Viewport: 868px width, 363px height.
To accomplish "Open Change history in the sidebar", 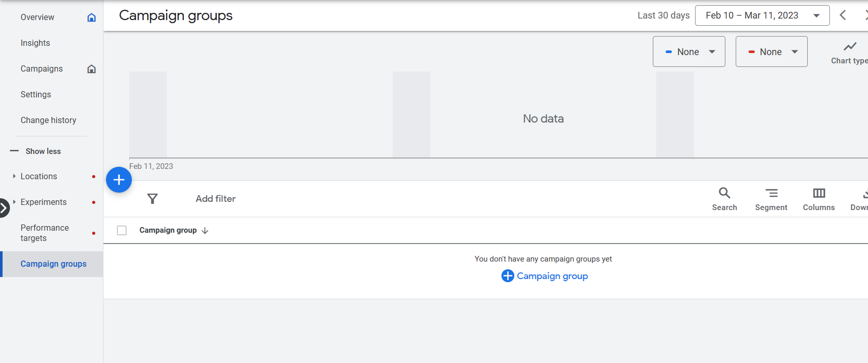I will [x=48, y=120].
